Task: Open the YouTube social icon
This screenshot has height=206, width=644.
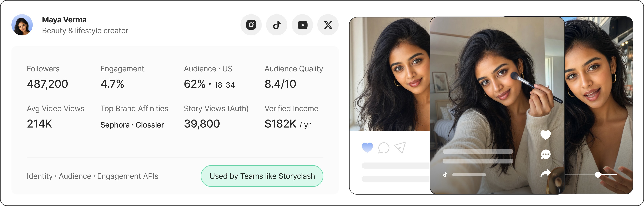Action: coord(302,25)
